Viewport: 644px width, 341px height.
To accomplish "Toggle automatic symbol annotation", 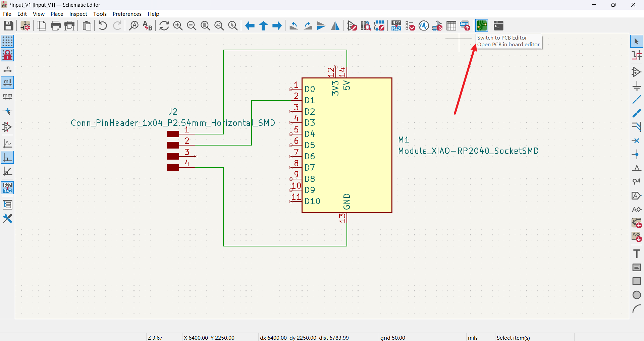I will (x=7, y=188).
